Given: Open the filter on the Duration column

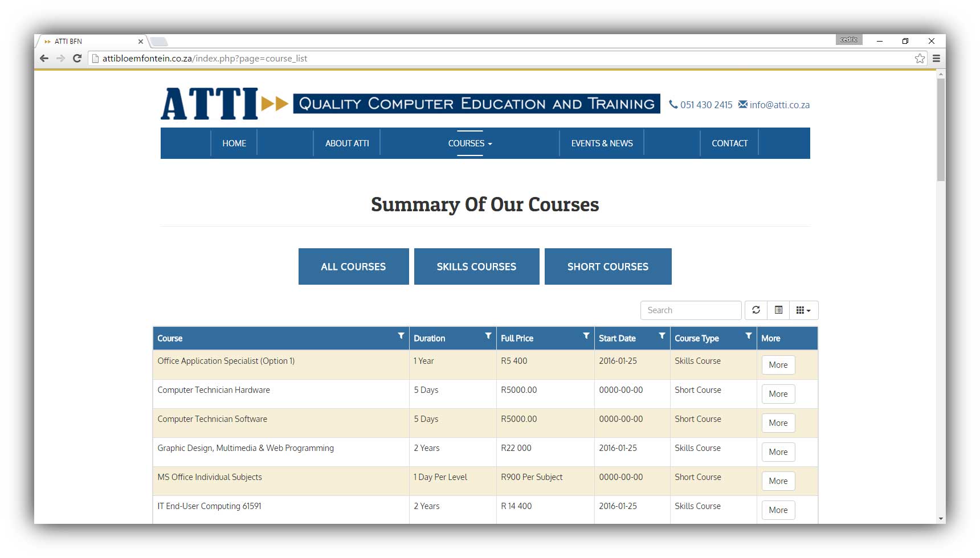Looking at the screenshot, I should click(488, 335).
